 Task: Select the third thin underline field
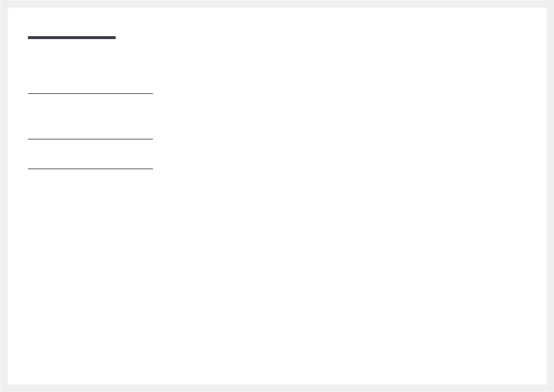(x=90, y=169)
